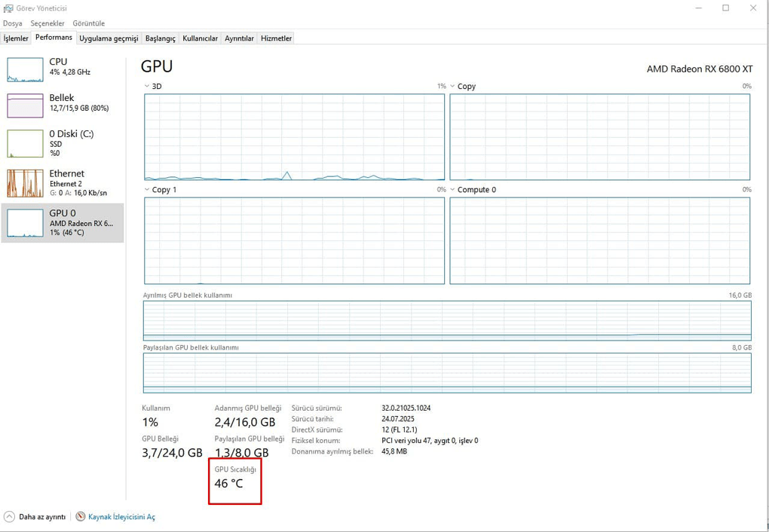Click the Daha az ayrıntı button
769x532 pixels.
pyautogui.click(x=41, y=517)
